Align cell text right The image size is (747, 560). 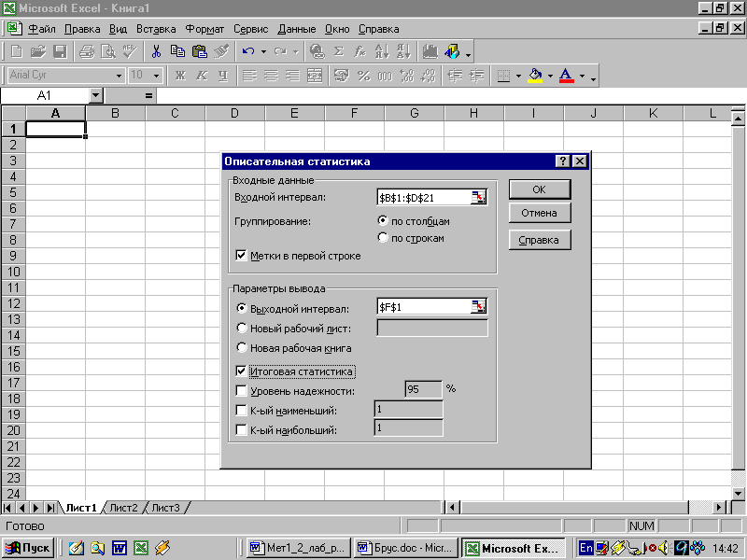292,76
